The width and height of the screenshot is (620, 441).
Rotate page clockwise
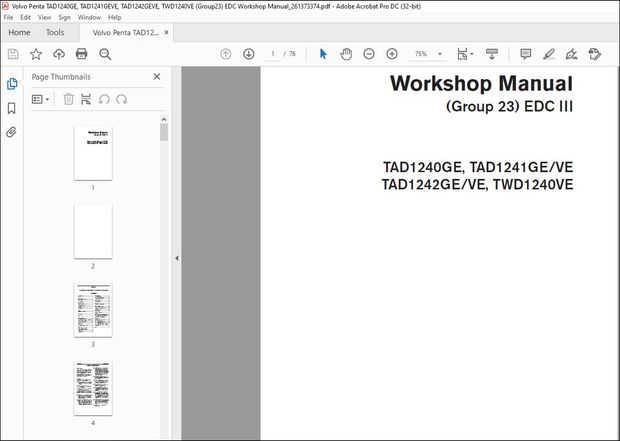(122, 99)
